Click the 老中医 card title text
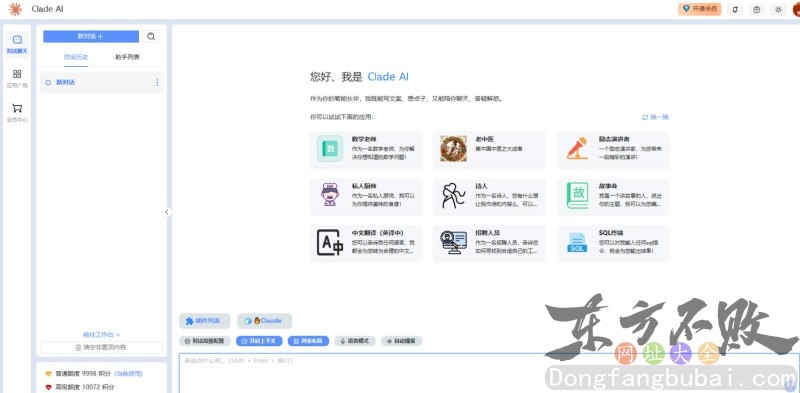The width and height of the screenshot is (800, 393). pos(485,139)
